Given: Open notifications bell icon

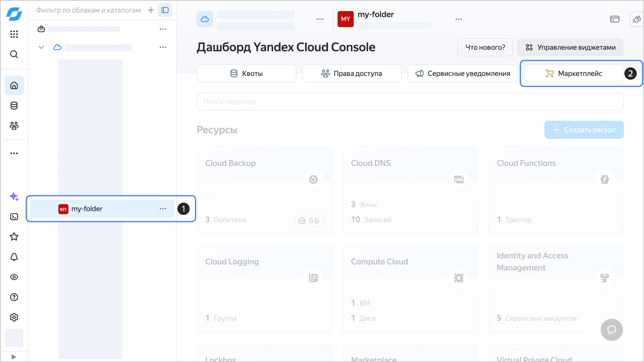Looking at the screenshot, I should 14,257.
